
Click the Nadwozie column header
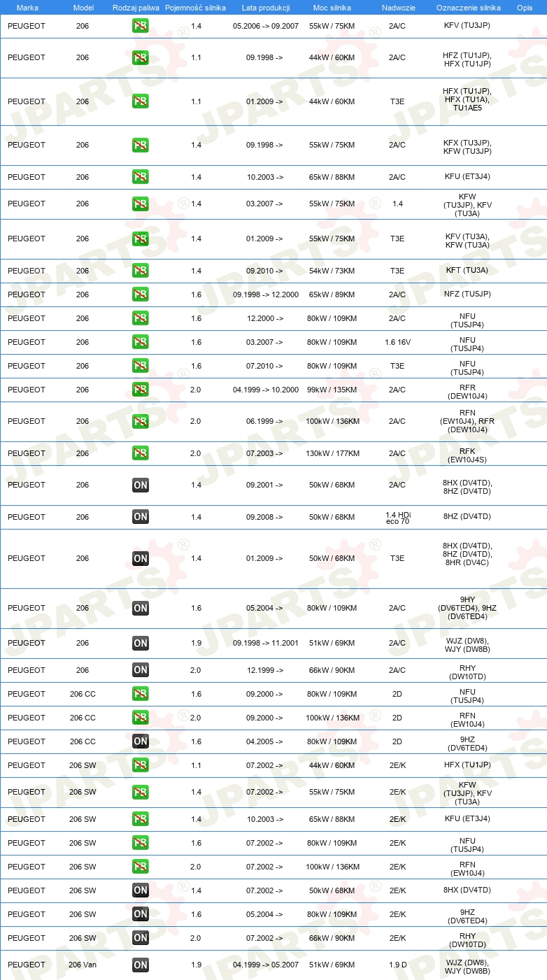click(397, 7)
